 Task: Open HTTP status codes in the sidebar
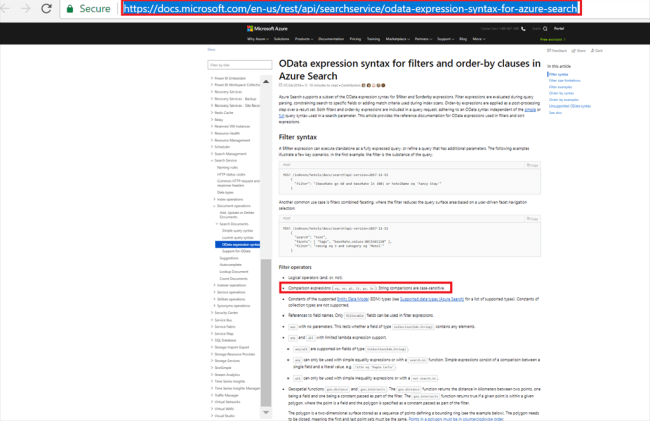click(231, 174)
